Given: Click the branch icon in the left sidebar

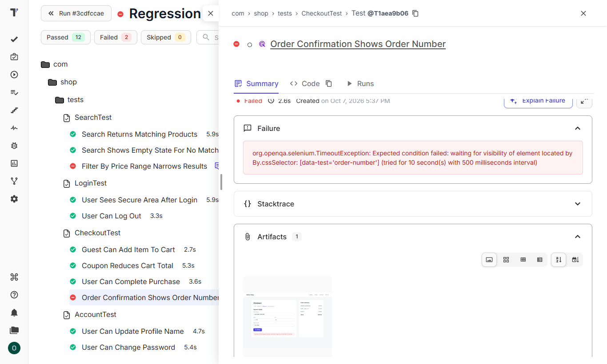Looking at the screenshot, I should coord(14,181).
